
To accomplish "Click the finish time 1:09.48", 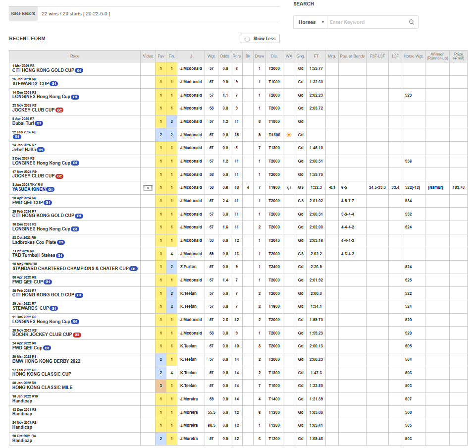I will click(316, 439).
